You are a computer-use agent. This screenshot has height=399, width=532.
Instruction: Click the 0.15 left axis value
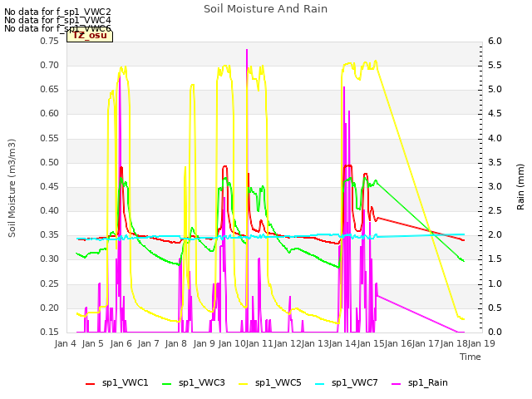tap(49, 332)
